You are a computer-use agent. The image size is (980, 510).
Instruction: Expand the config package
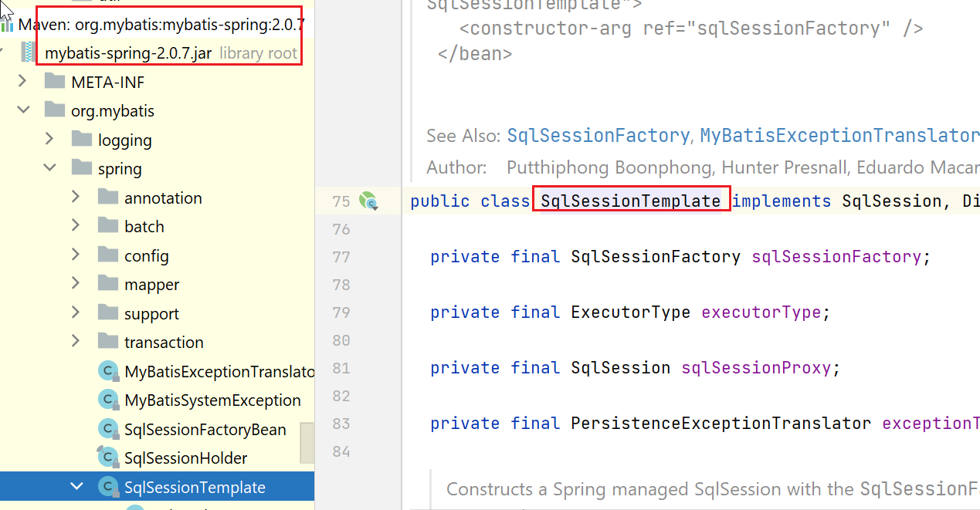(76, 255)
